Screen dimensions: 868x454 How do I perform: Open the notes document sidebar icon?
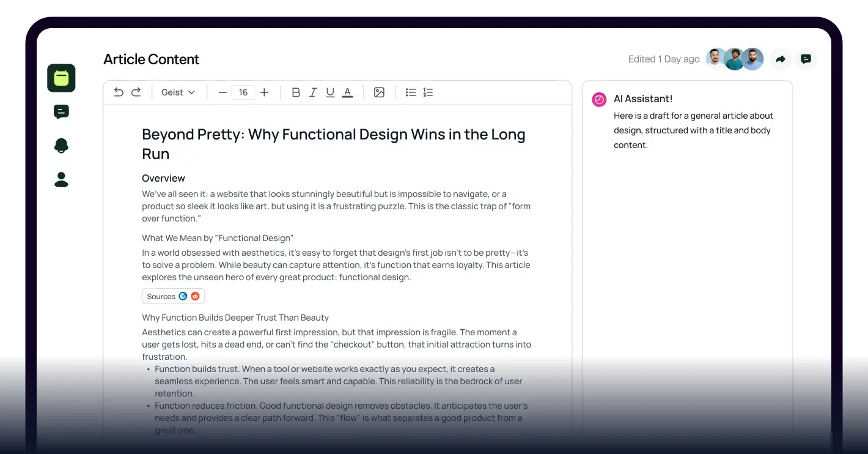(x=61, y=78)
